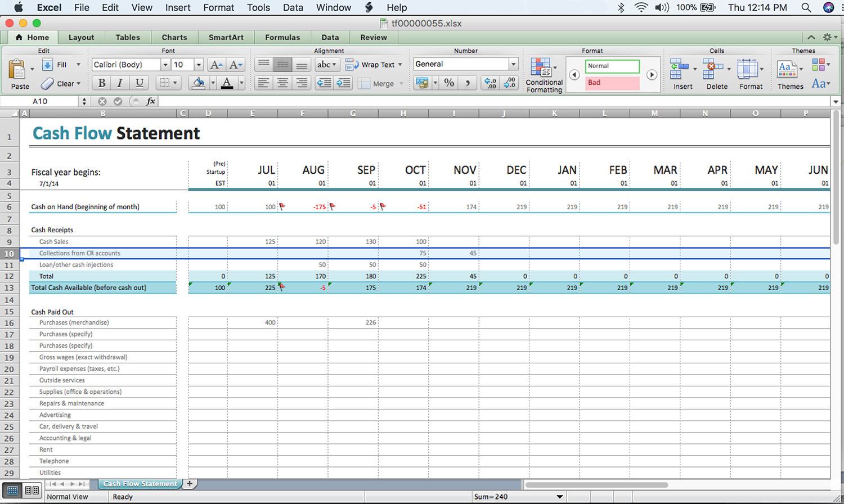Select the Cash Flow Statement sheet tab
Screen dimensions: 844x504
(x=140, y=483)
